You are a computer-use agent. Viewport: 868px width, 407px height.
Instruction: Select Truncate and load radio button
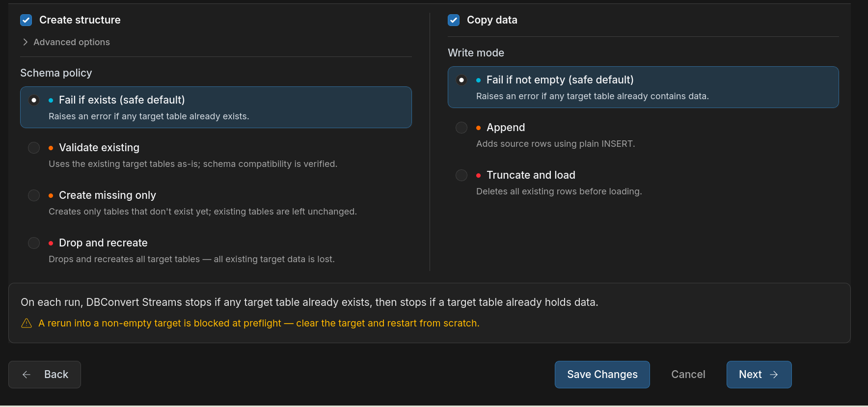pyautogui.click(x=461, y=175)
